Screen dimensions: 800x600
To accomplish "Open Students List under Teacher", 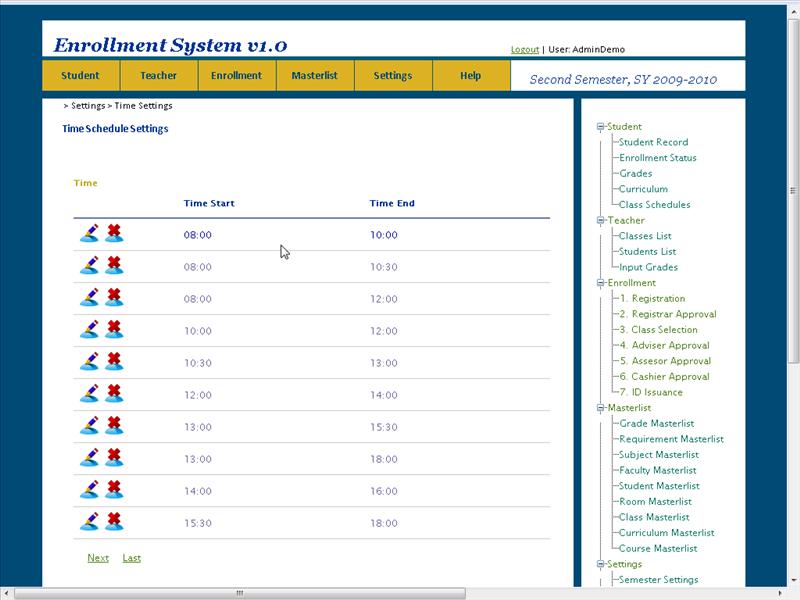I will coord(647,252).
